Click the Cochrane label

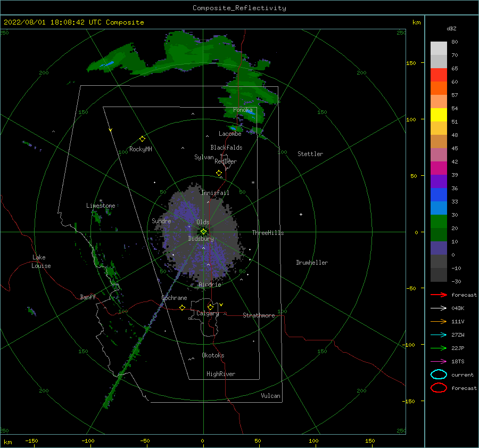174,298
